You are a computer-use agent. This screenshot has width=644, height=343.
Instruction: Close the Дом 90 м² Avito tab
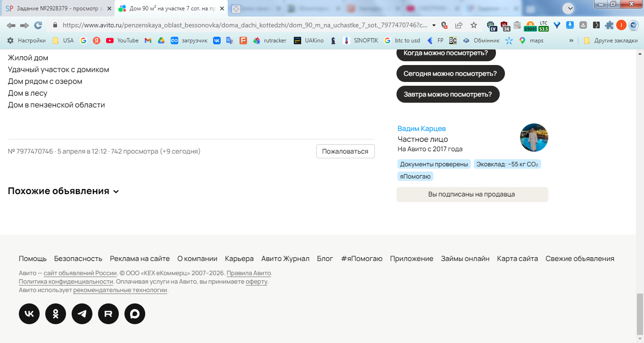222,8
